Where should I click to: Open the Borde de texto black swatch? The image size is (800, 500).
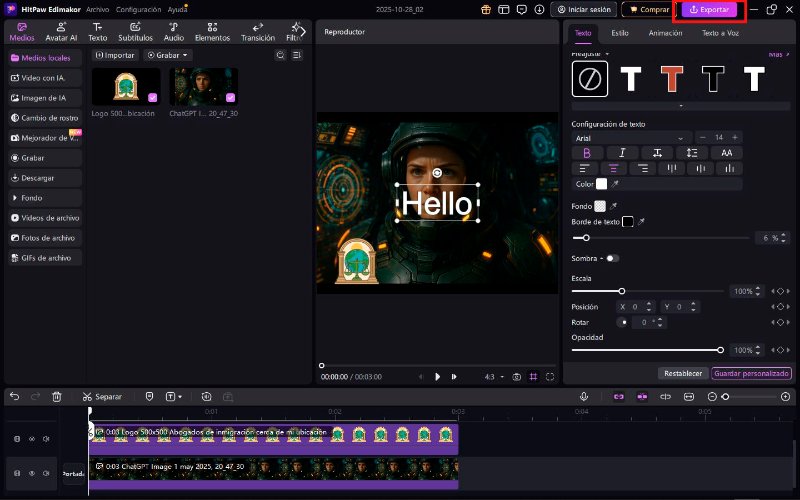tap(628, 221)
